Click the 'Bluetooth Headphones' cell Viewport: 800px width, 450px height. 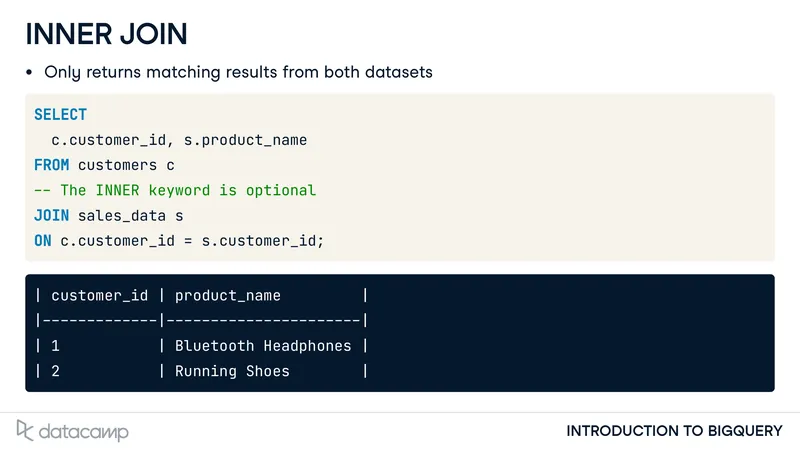tap(263, 346)
